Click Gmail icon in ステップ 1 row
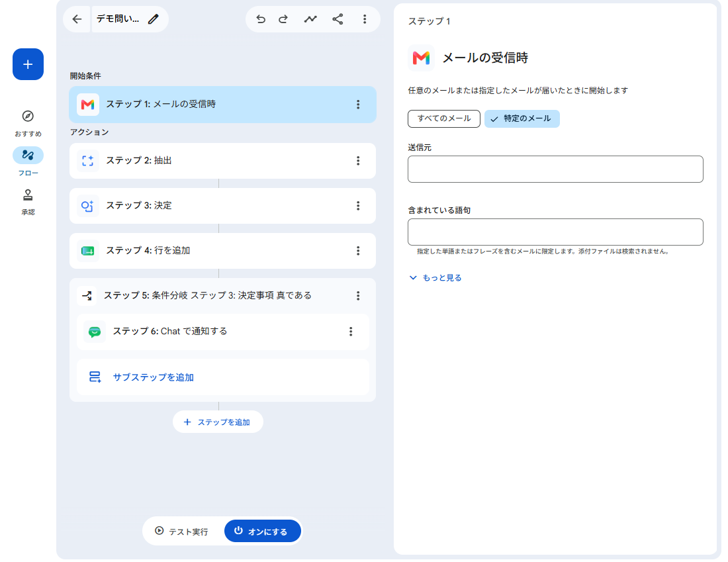 point(88,105)
